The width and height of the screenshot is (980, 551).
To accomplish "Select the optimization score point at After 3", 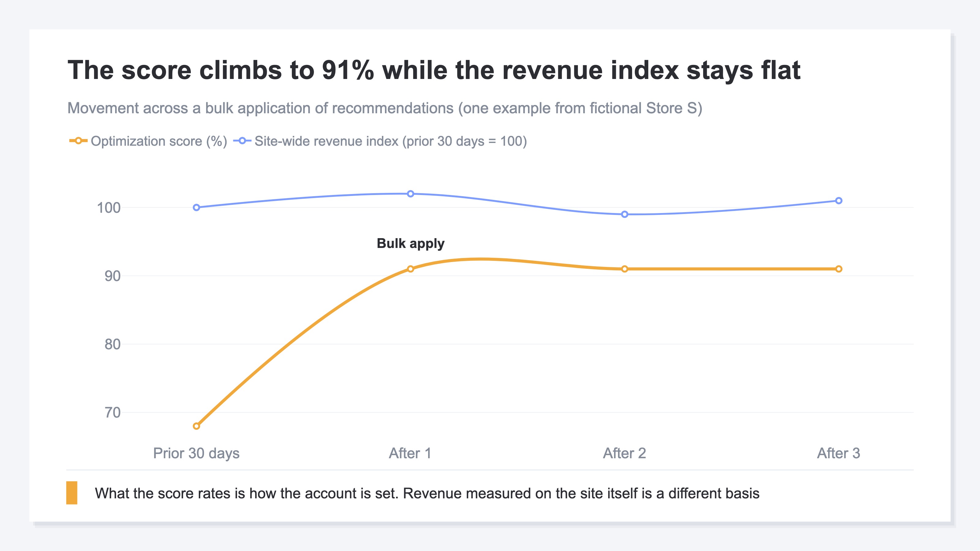I will [x=839, y=269].
